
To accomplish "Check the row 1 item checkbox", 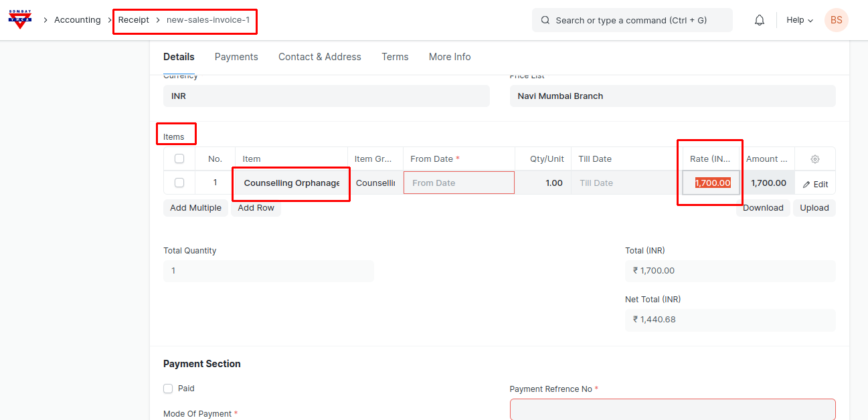I will tap(179, 183).
